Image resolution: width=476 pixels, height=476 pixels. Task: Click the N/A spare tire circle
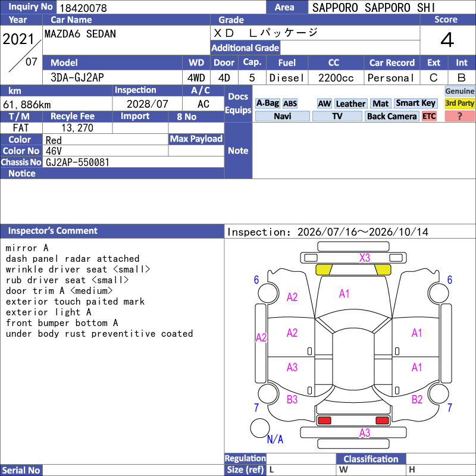pos(260,428)
